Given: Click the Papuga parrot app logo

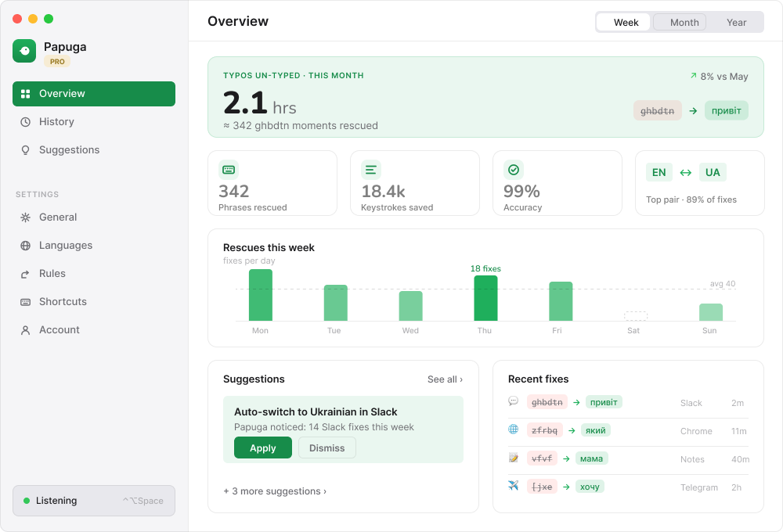Looking at the screenshot, I should point(24,51).
